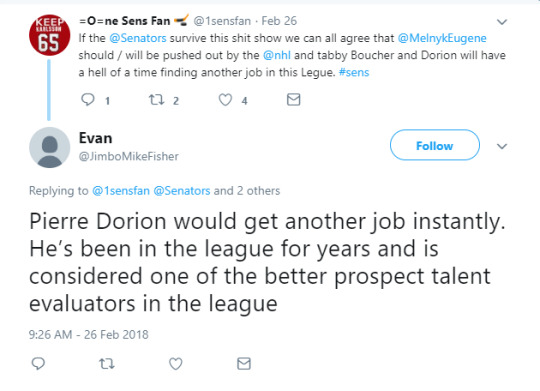This screenshot has width=540, height=391.
Task: Open the @Senators mention in the first tweet
Action: coord(138,38)
